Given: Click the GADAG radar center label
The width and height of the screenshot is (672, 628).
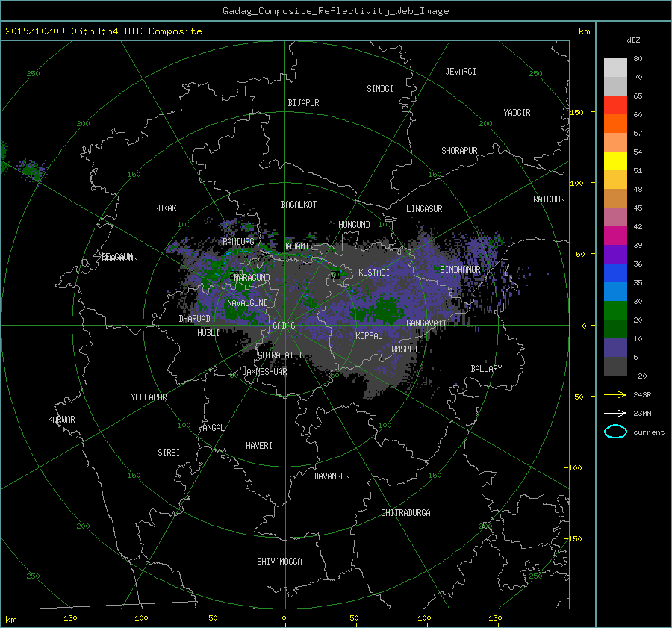Looking at the screenshot, I should (284, 326).
